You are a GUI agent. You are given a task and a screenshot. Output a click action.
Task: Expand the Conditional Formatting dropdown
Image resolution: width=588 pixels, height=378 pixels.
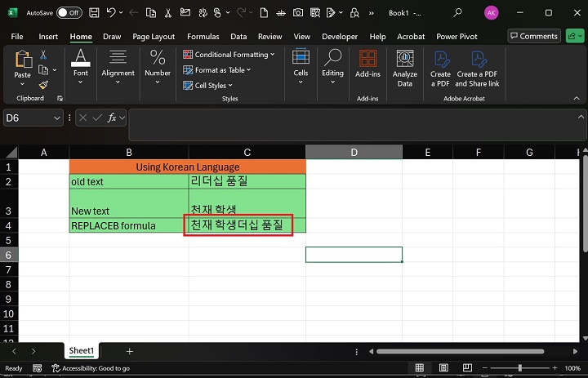tap(272, 55)
